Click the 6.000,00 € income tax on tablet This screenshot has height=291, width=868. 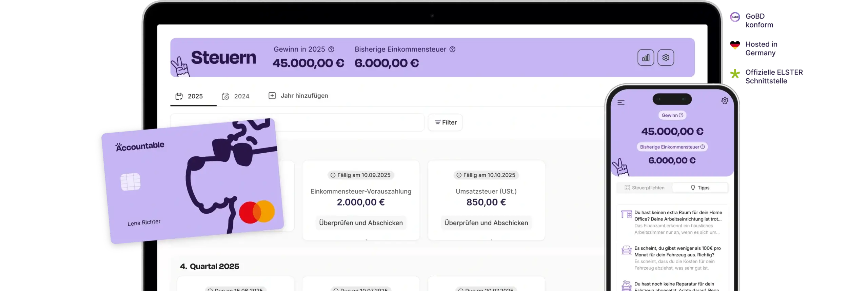click(x=387, y=63)
